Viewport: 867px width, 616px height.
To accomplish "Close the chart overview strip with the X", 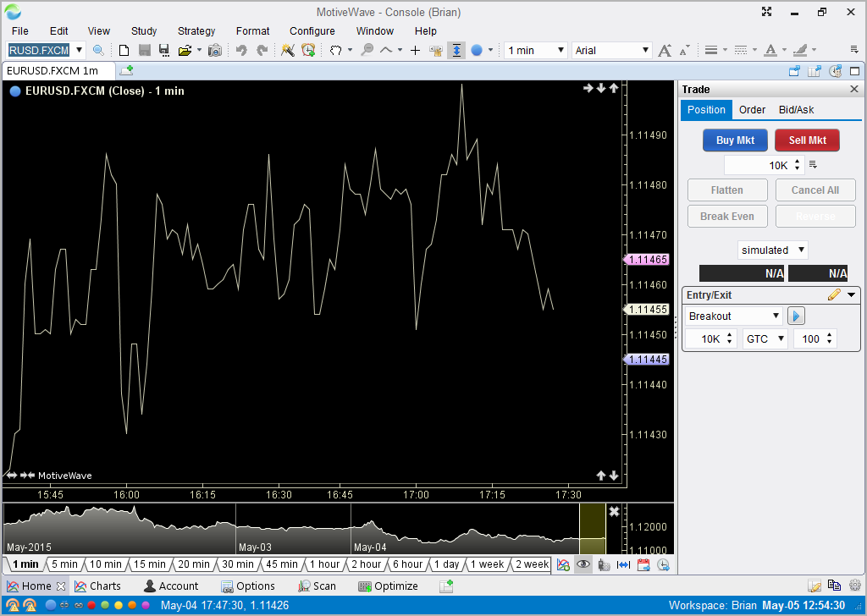I will [614, 512].
